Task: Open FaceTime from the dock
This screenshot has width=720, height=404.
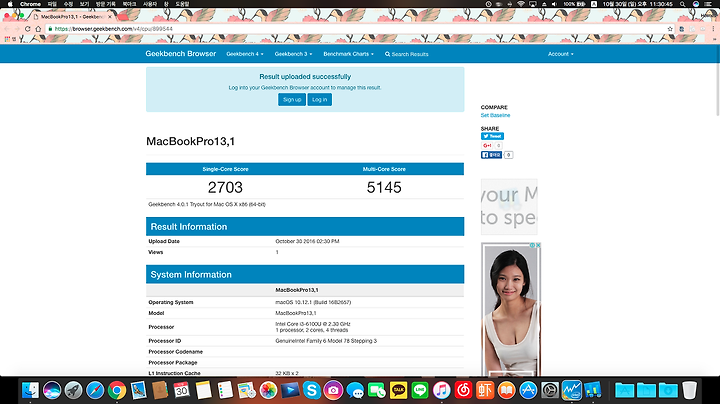Action: (x=377, y=390)
